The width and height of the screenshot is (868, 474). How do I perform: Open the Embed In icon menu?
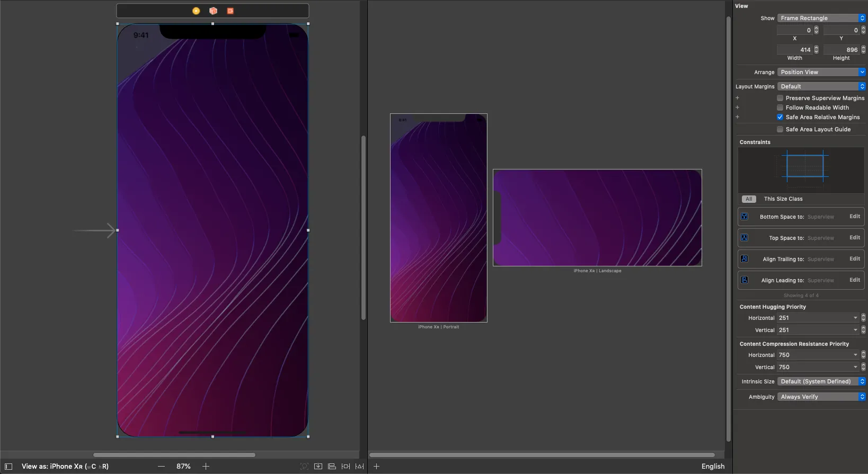tap(318, 467)
